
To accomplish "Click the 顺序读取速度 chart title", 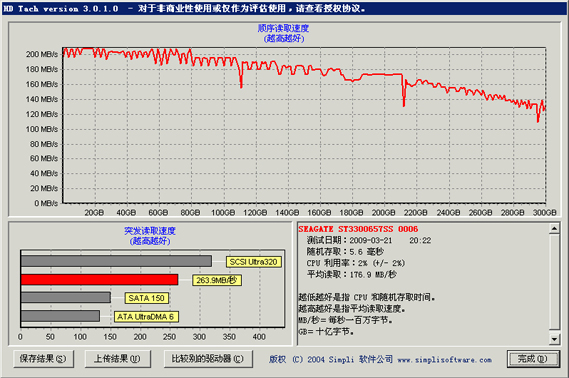I will tap(283, 28).
